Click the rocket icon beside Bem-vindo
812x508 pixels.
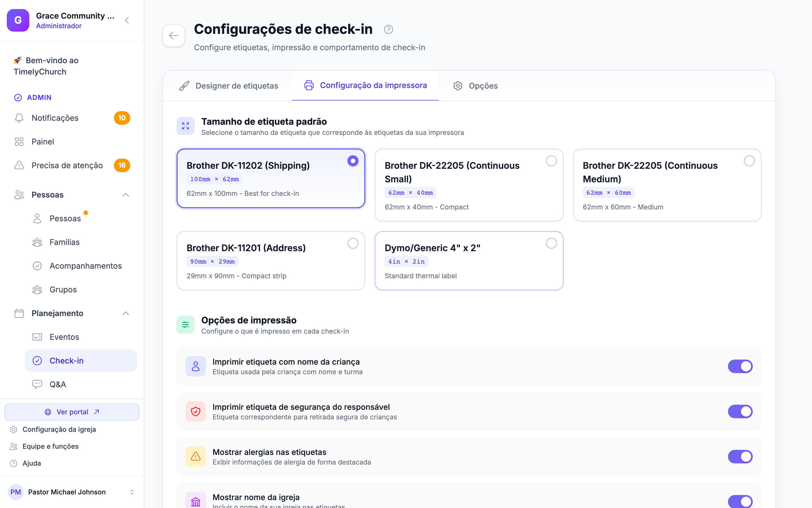17,60
